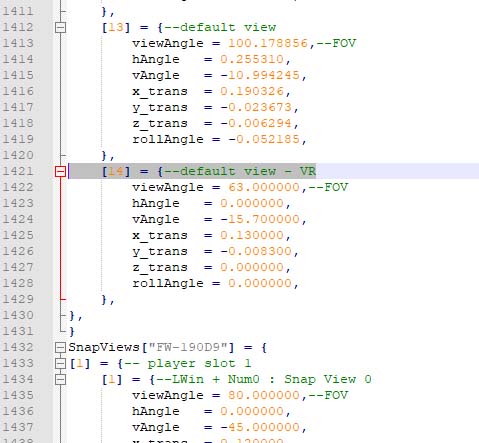The image size is (479, 443).
Task: Click 'rollAngle' on line 1428
Action: coord(168,283)
